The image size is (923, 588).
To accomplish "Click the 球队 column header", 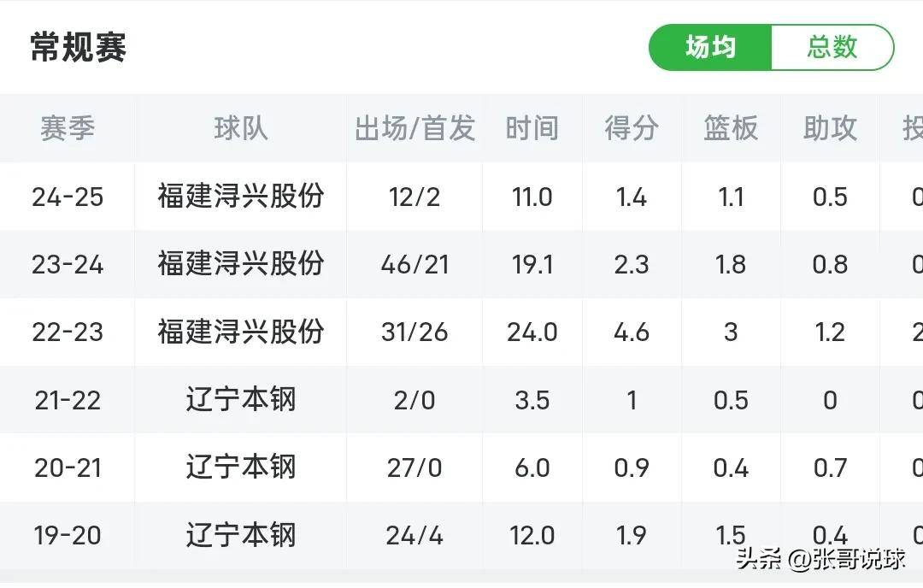I will pyautogui.click(x=240, y=128).
